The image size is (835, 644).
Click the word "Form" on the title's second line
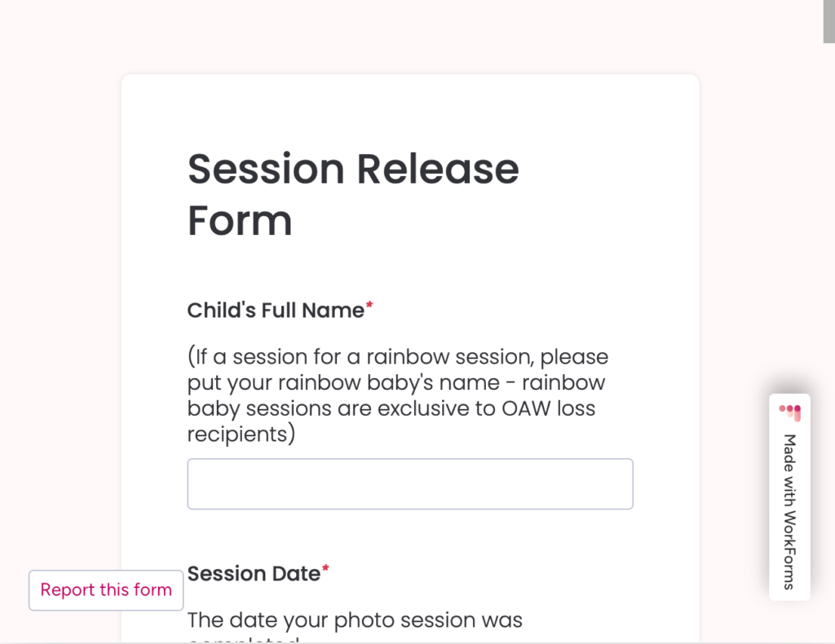(x=240, y=220)
